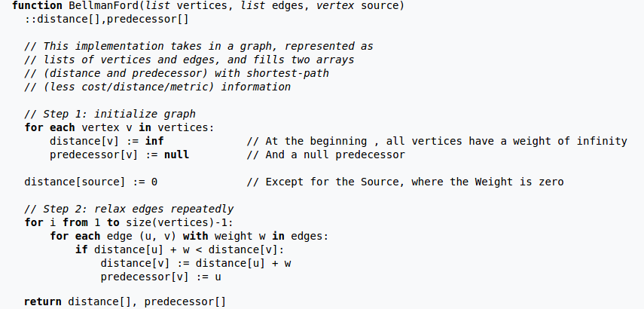644x309 pixels.
Task: Click the function keyword before BellmanFord
Action: click(x=38, y=6)
